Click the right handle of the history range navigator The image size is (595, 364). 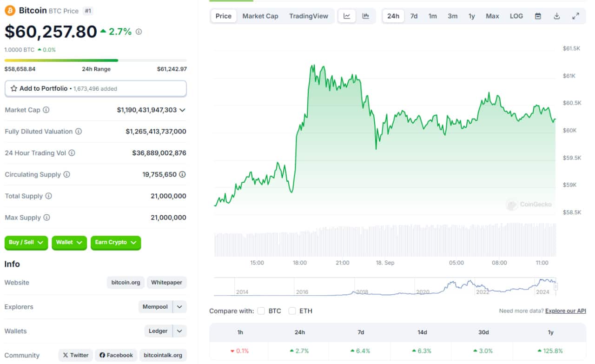555,287
